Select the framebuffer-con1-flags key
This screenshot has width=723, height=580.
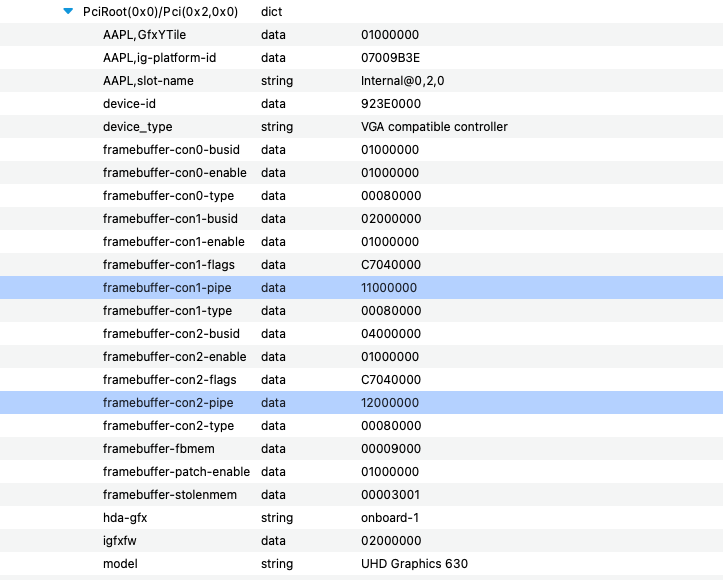(x=169, y=265)
